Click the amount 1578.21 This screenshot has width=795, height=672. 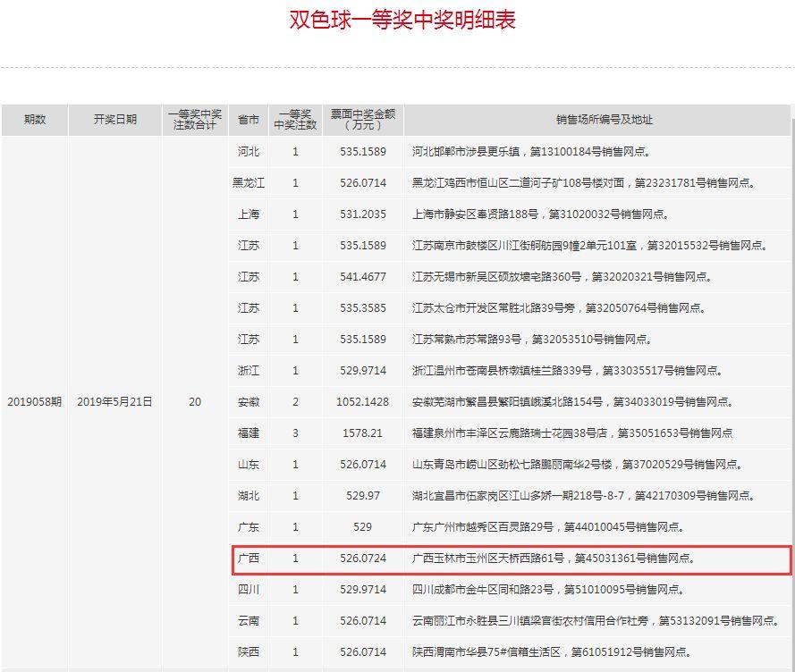(x=362, y=433)
